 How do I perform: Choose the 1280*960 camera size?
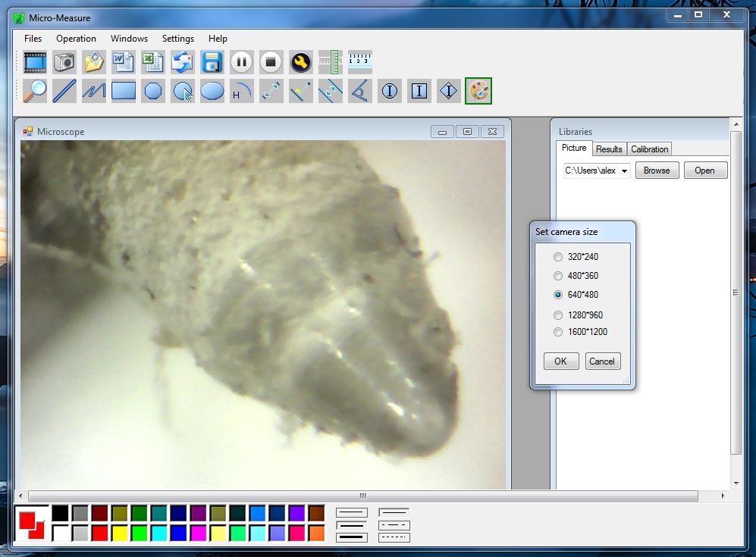click(x=559, y=315)
